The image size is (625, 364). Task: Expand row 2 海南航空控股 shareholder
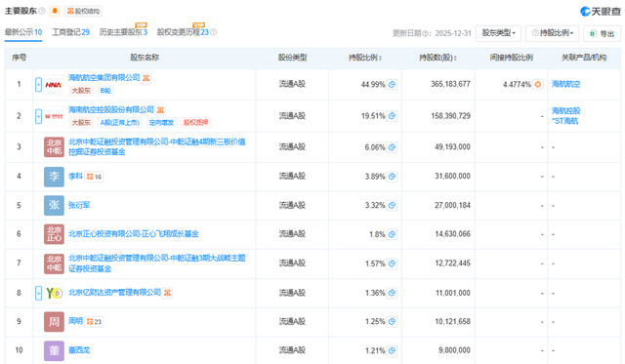(x=38, y=116)
